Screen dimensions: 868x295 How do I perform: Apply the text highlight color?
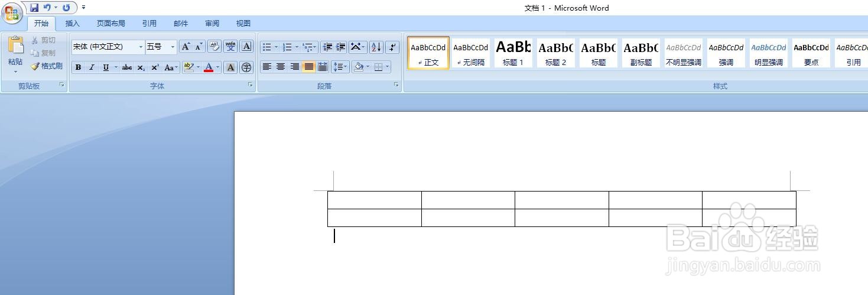[x=188, y=67]
